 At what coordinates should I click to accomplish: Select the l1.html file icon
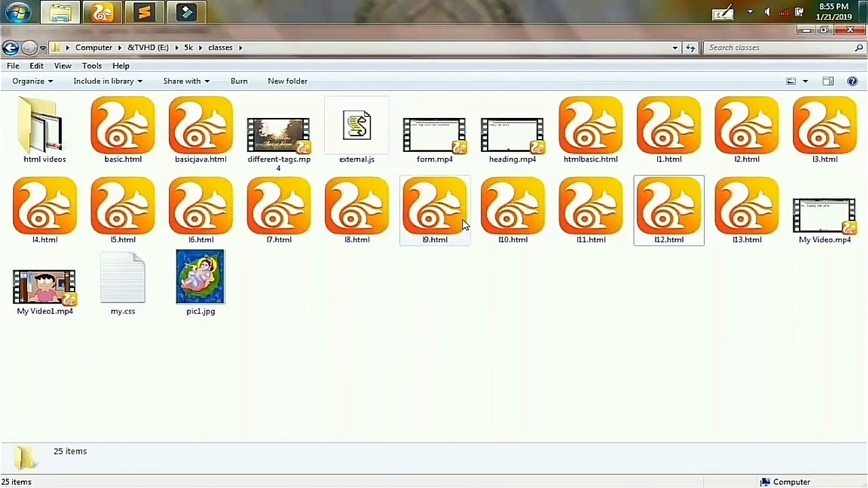[669, 125]
